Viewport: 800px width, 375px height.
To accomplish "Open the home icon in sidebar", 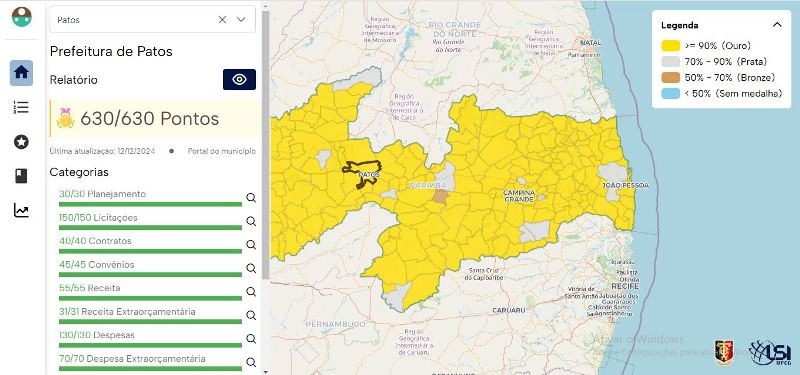I will [x=21, y=72].
